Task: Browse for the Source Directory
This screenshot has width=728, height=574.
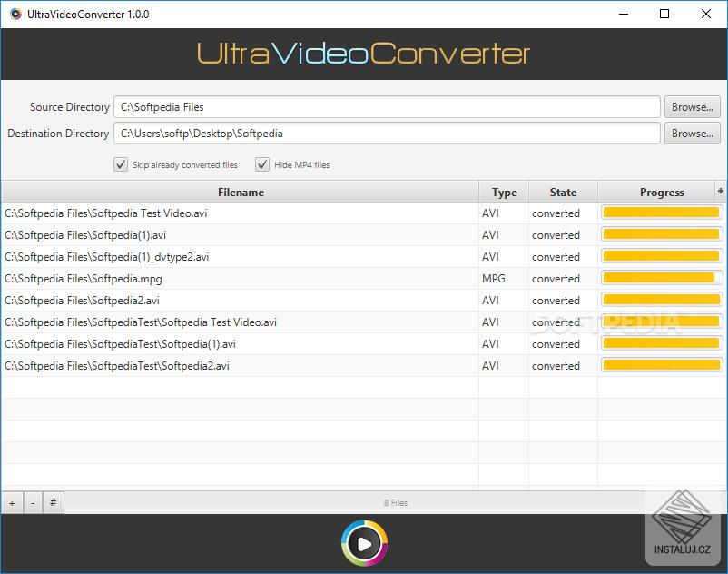Action: (x=693, y=107)
